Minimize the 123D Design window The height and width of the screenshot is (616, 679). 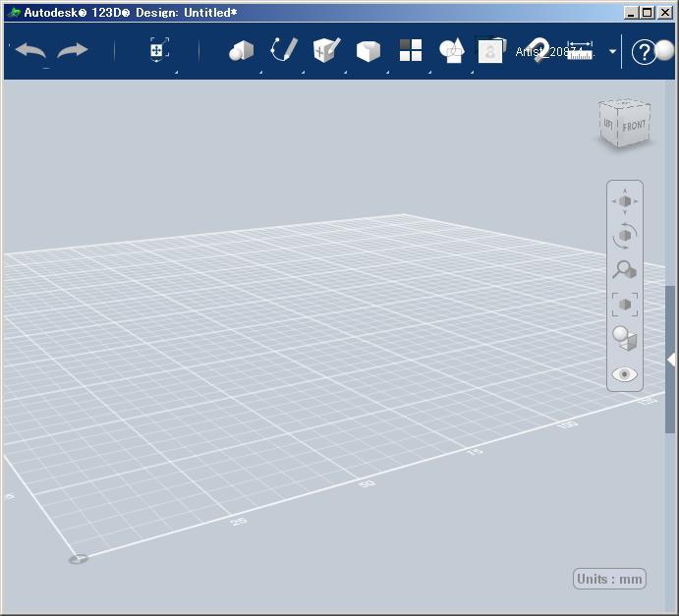point(631,13)
